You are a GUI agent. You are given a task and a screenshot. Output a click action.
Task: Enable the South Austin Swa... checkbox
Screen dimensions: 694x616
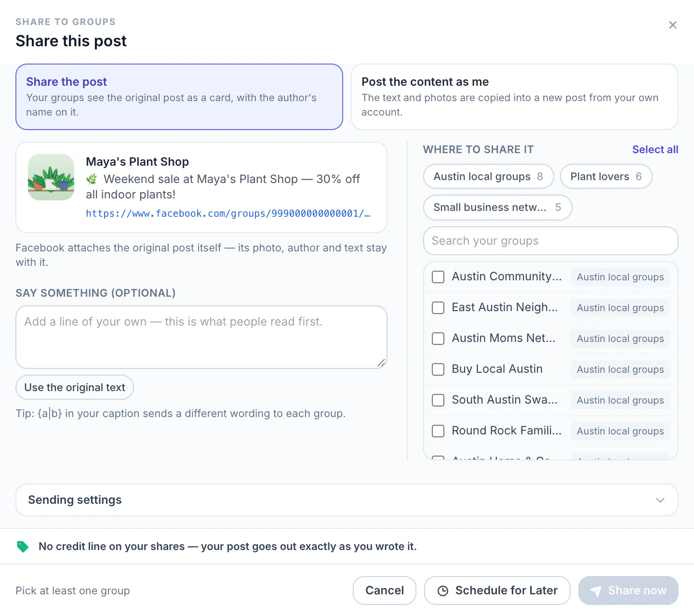[438, 400]
